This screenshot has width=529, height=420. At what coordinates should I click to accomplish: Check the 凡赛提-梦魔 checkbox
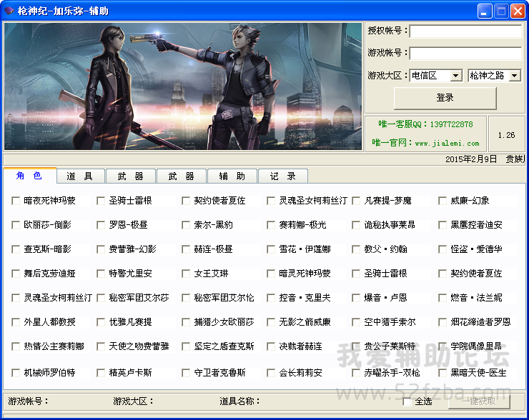pyautogui.click(x=356, y=201)
